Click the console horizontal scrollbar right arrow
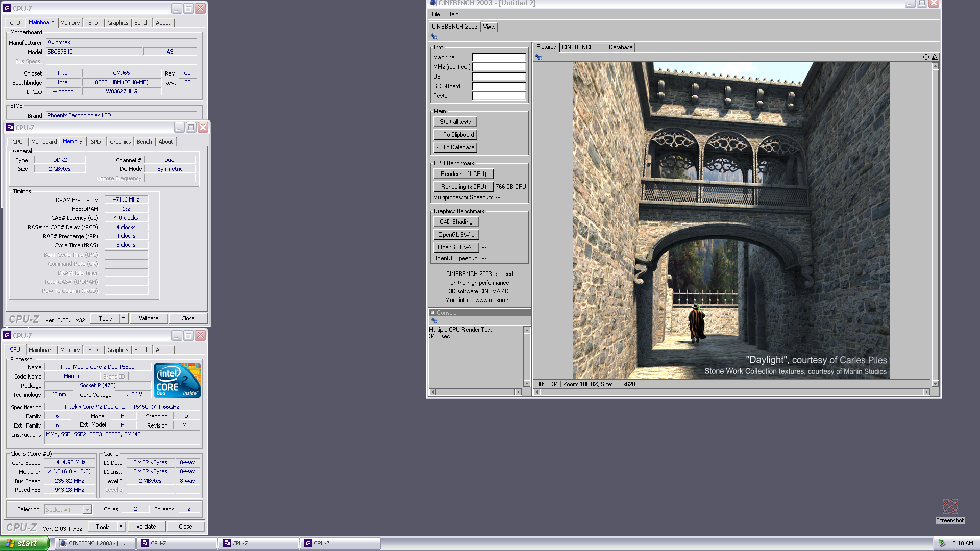The height and width of the screenshot is (551, 980). [x=519, y=392]
